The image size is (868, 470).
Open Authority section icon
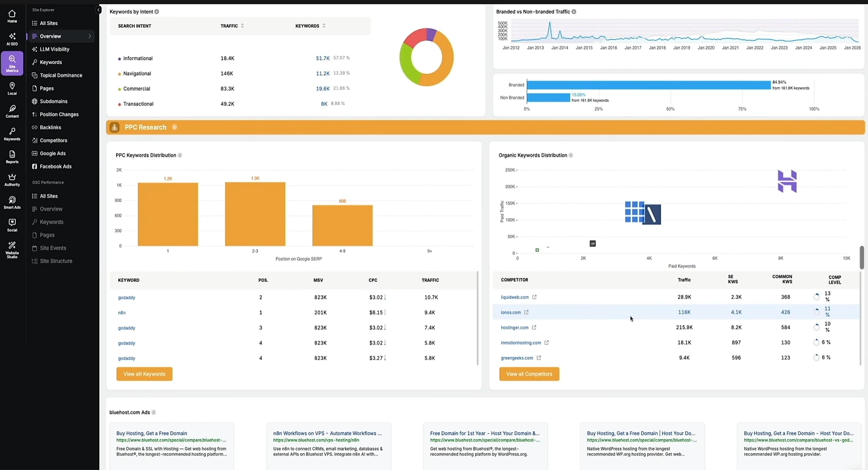pos(12,180)
